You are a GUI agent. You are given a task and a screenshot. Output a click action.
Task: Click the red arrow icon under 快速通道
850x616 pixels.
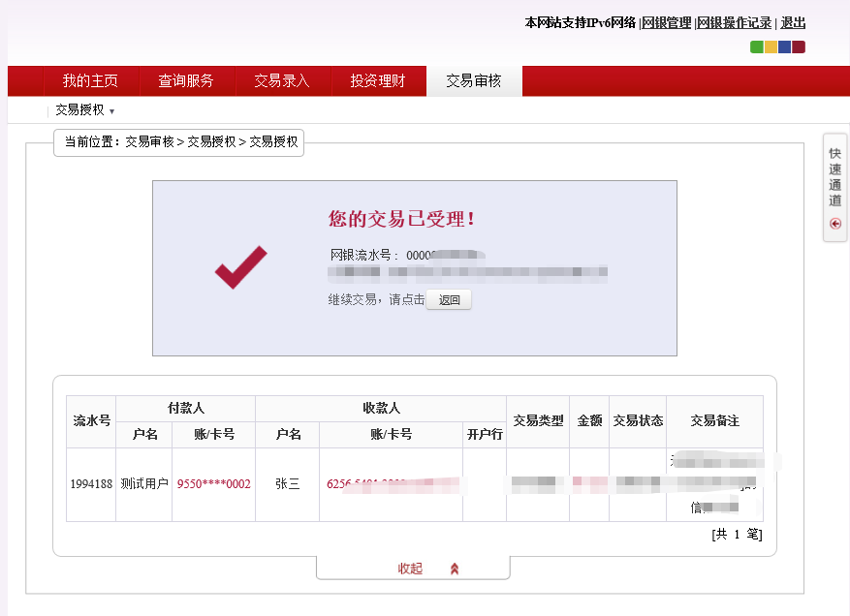835,224
